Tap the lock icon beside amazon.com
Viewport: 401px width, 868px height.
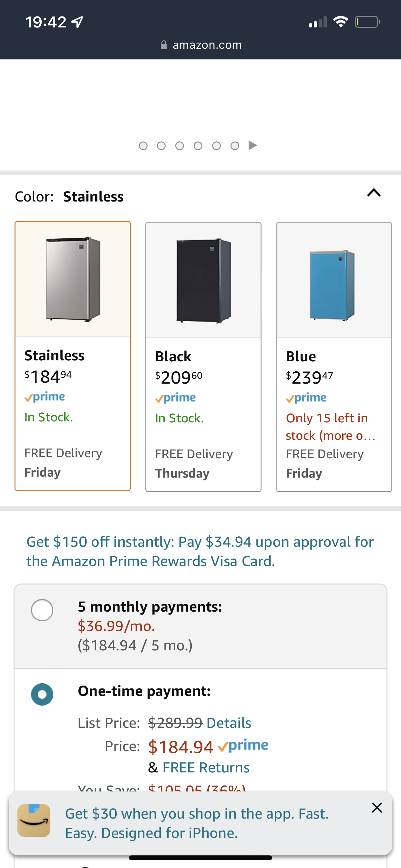[x=163, y=45]
